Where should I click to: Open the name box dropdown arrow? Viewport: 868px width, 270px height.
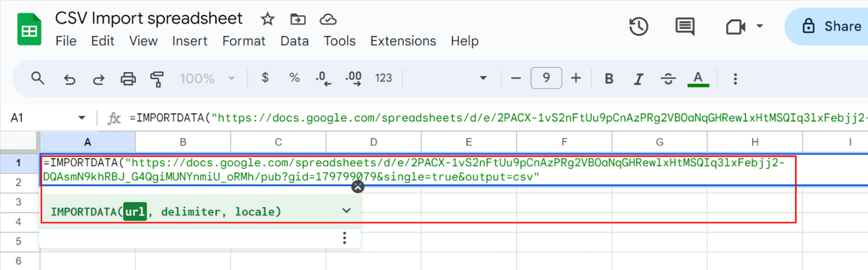click(82, 118)
